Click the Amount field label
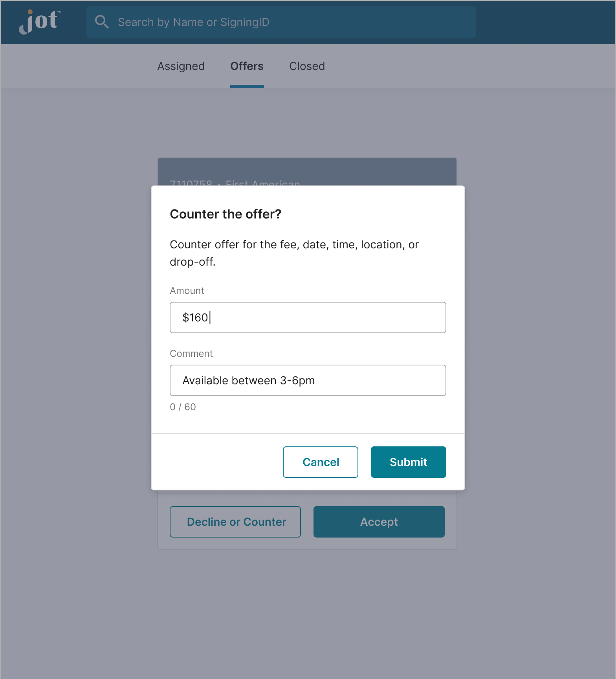The height and width of the screenshot is (679, 616). [x=187, y=291]
